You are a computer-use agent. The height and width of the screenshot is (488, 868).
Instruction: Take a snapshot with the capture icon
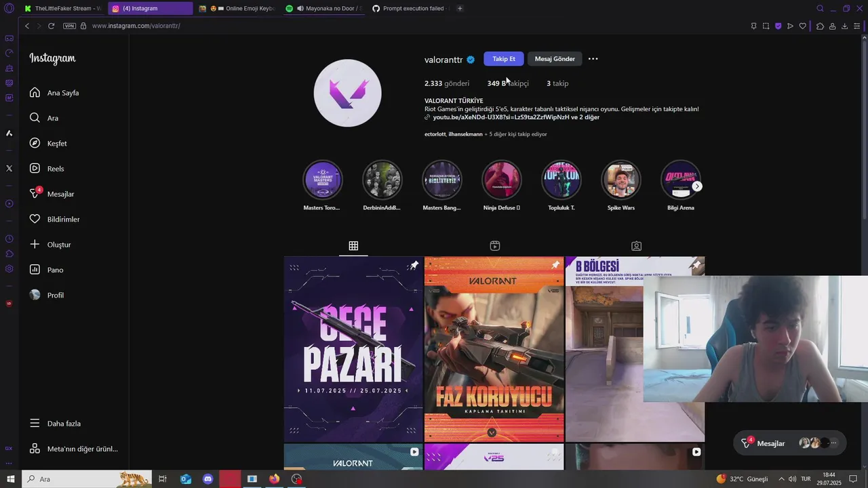(x=766, y=26)
